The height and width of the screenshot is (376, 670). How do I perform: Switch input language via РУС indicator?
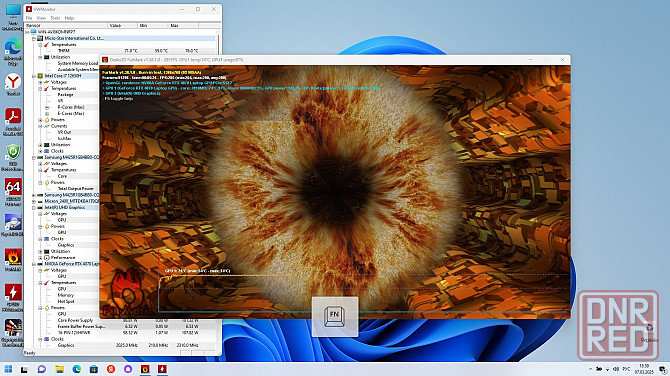(626, 369)
